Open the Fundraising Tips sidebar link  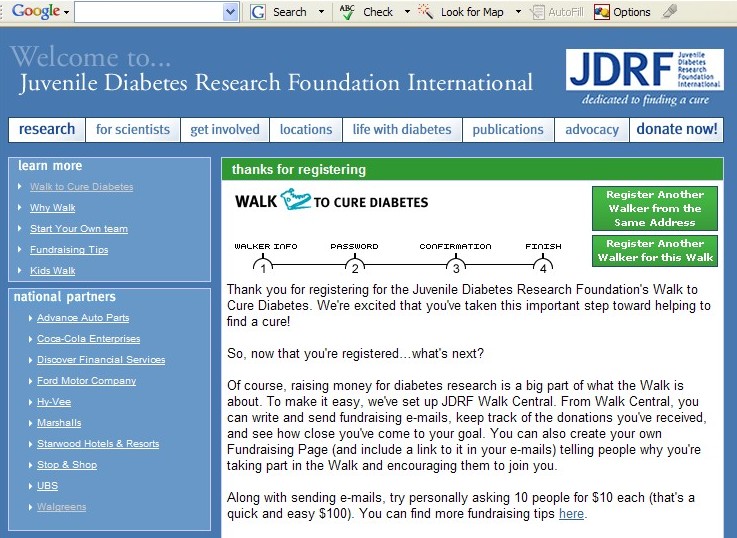69,250
